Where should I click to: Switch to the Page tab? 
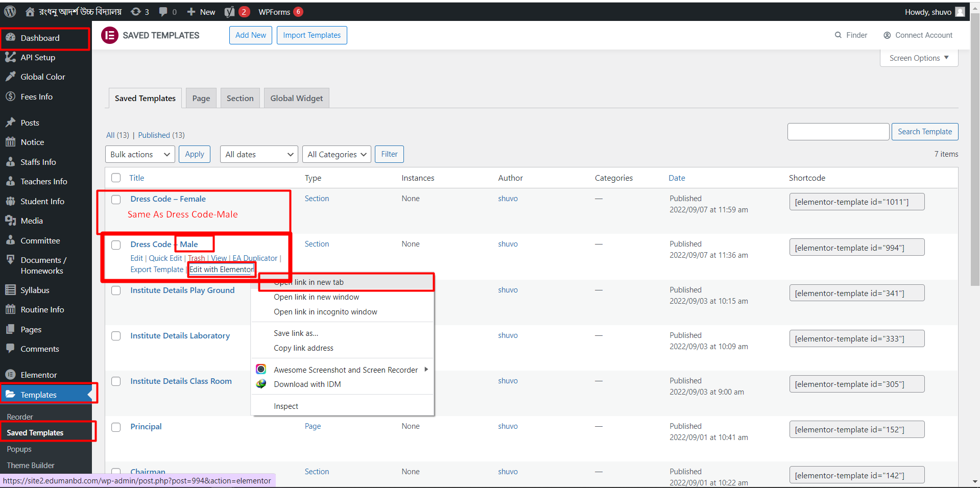(x=201, y=98)
